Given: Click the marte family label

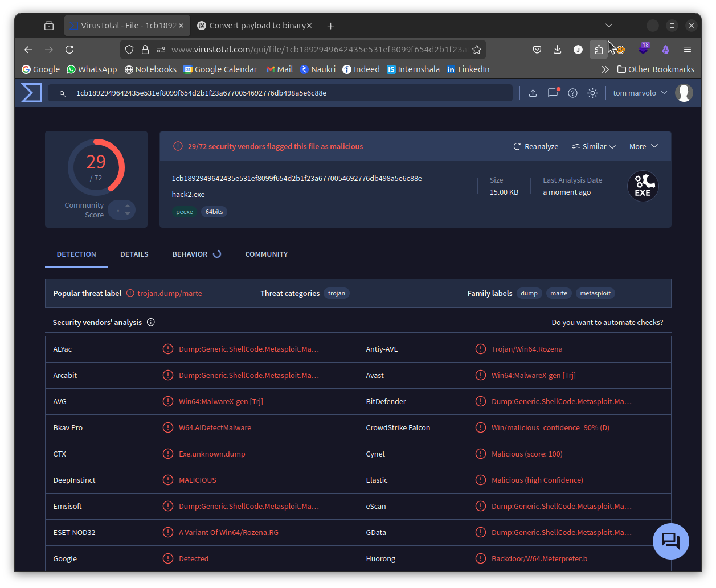Looking at the screenshot, I should [x=559, y=293].
